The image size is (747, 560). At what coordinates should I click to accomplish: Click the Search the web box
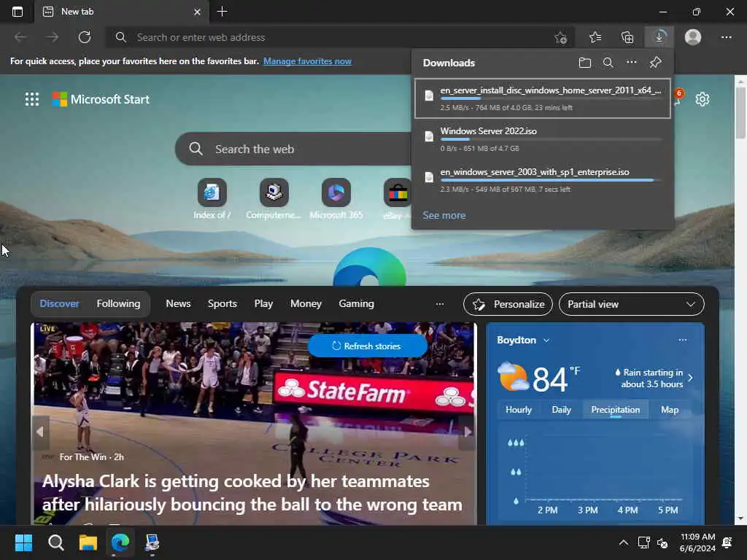point(293,149)
